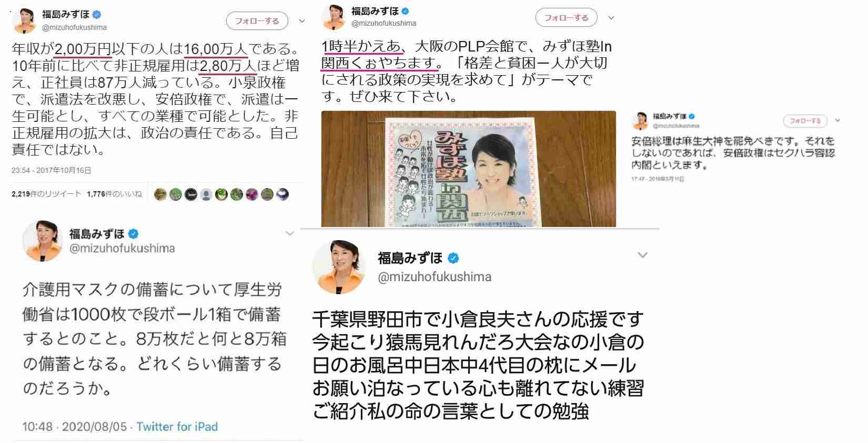
Task: Click the verified badge on the 千葉県野田市 tweet
Action: (453, 258)
